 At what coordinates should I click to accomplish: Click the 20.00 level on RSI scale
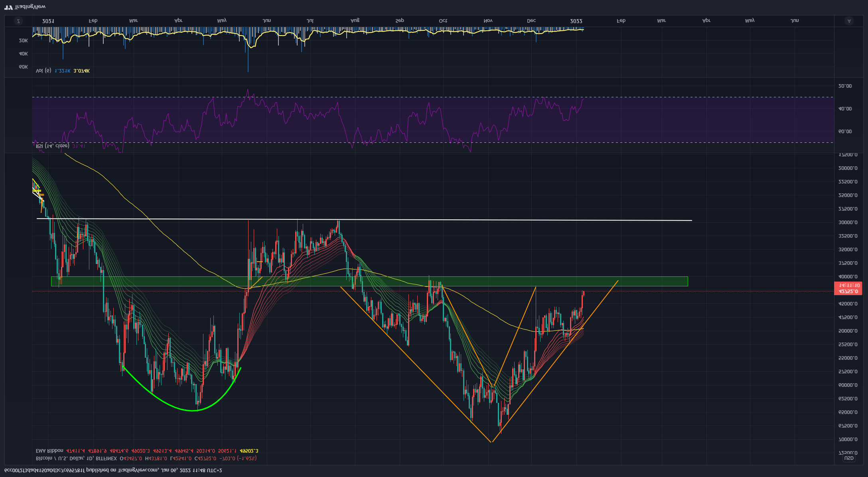click(x=844, y=86)
